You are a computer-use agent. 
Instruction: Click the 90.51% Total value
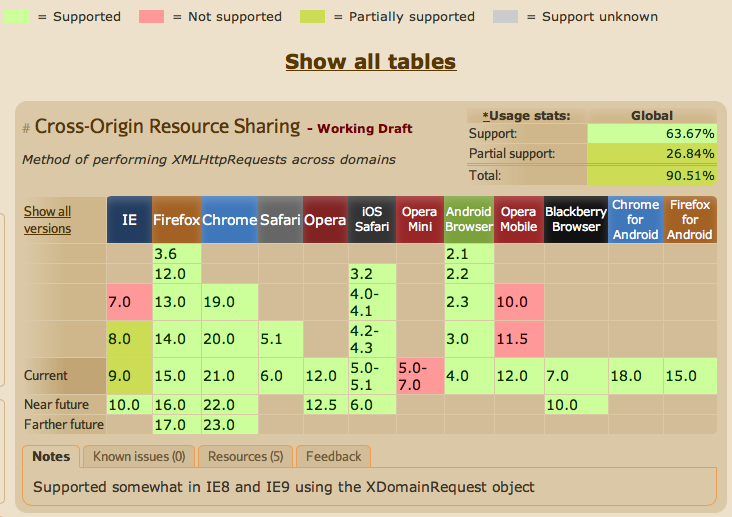pos(652,176)
